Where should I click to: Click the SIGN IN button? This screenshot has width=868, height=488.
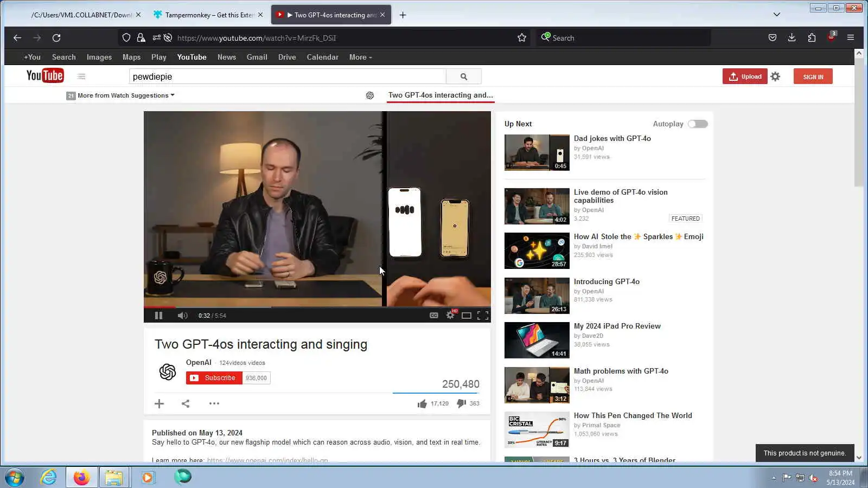coord(813,76)
